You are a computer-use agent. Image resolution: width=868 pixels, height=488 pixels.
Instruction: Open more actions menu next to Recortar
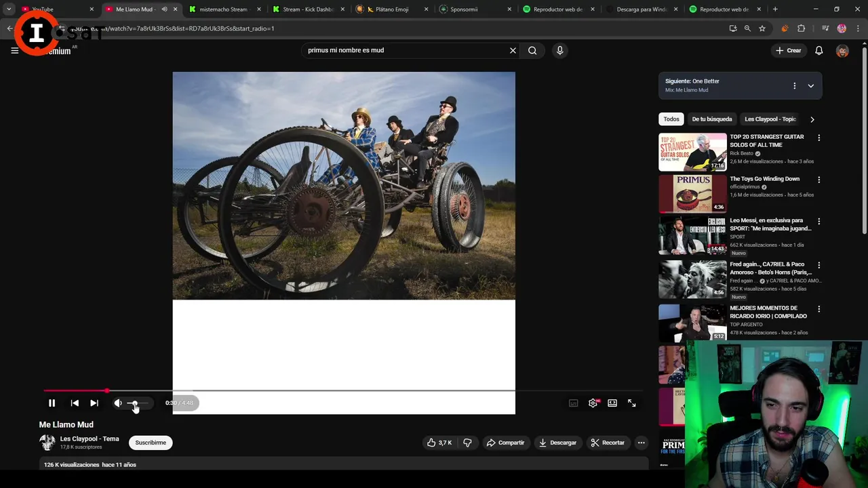click(641, 443)
